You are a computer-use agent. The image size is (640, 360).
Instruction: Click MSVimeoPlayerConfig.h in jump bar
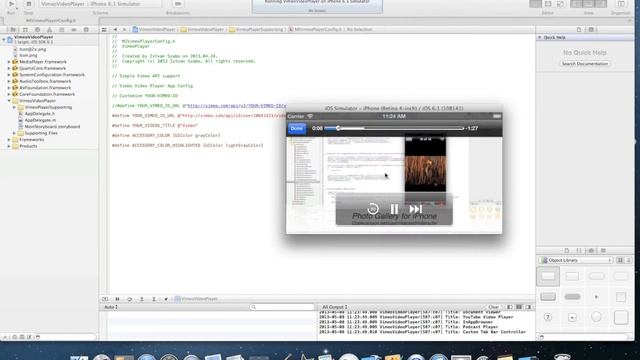[x=316, y=30]
